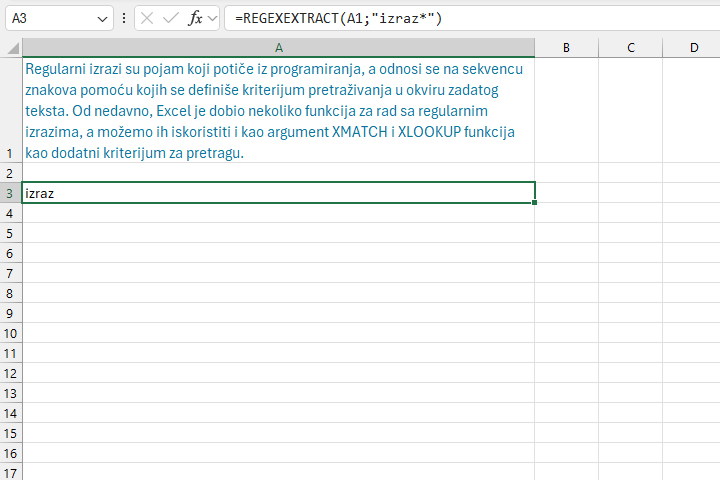Viewport: 720px width, 480px height.
Task: Click the Enter checkmark icon in formula bar
Action: pyautogui.click(x=170, y=19)
